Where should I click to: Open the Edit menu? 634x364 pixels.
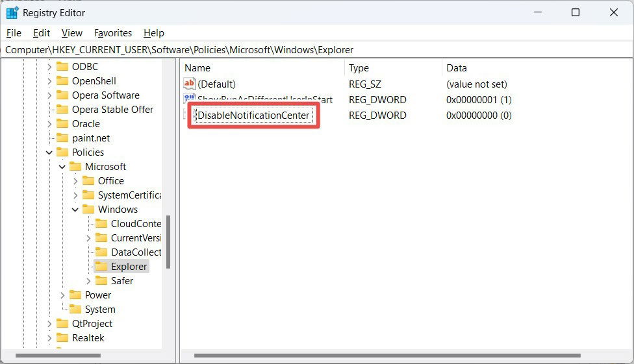(x=42, y=33)
